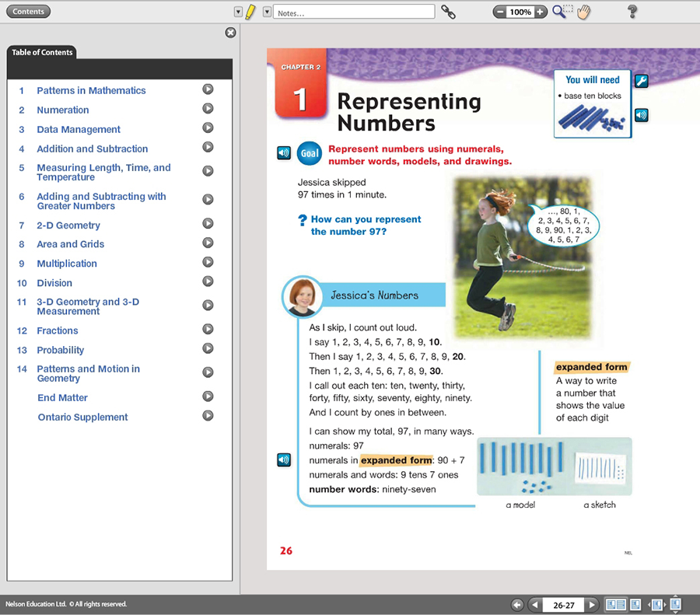This screenshot has width=700, height=615.
Task: Open the Table of Contents tab
Action: 42,52
